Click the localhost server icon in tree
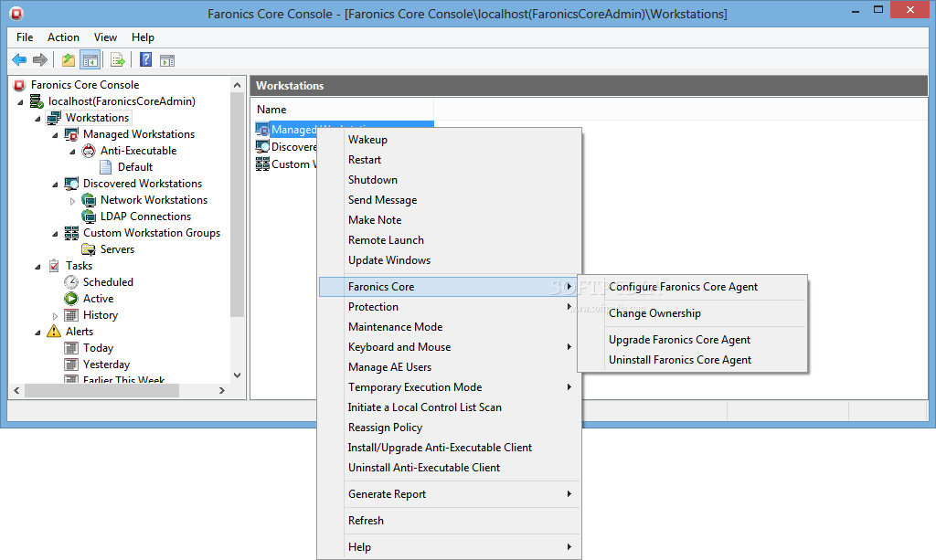936x560 pixels. [x=37, y=101]
